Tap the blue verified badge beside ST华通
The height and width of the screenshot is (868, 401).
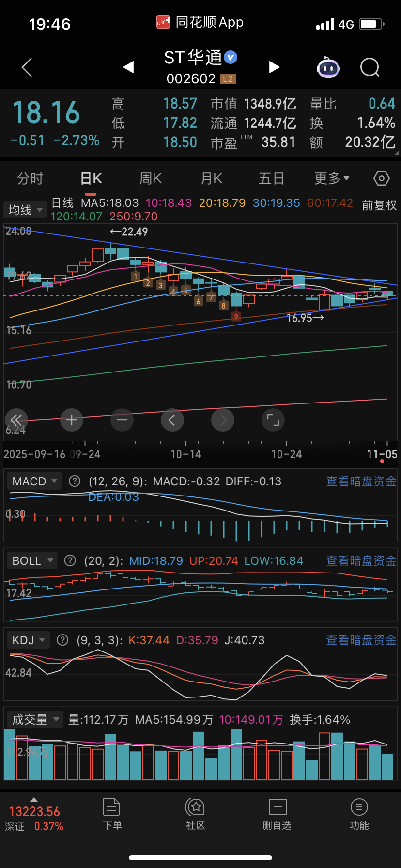231,57
